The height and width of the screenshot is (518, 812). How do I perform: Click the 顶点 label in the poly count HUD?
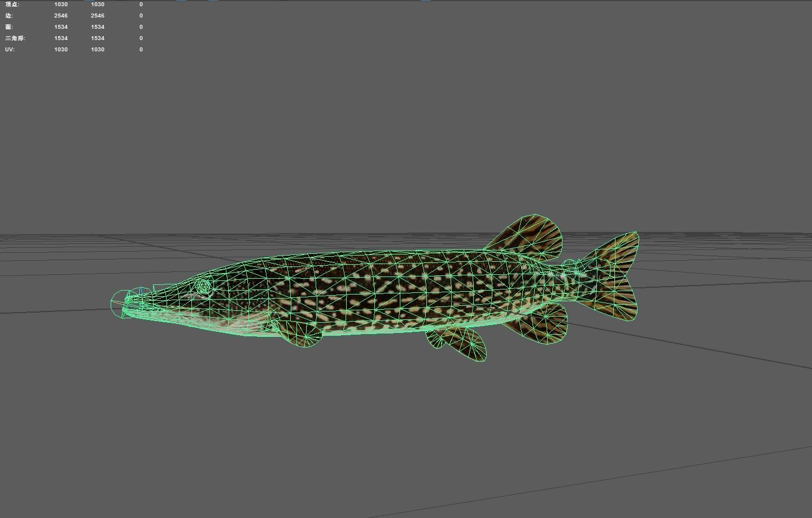(x=12, y=5)
